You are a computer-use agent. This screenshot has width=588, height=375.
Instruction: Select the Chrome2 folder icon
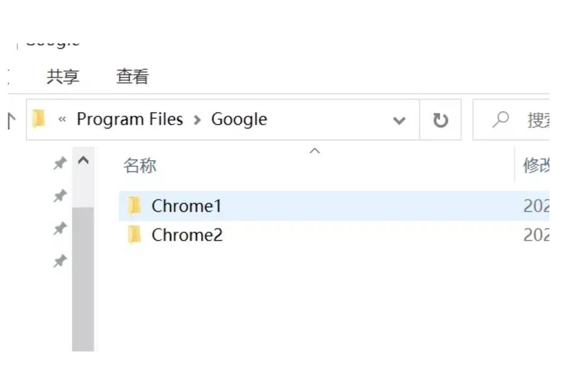tap(134, 235)
